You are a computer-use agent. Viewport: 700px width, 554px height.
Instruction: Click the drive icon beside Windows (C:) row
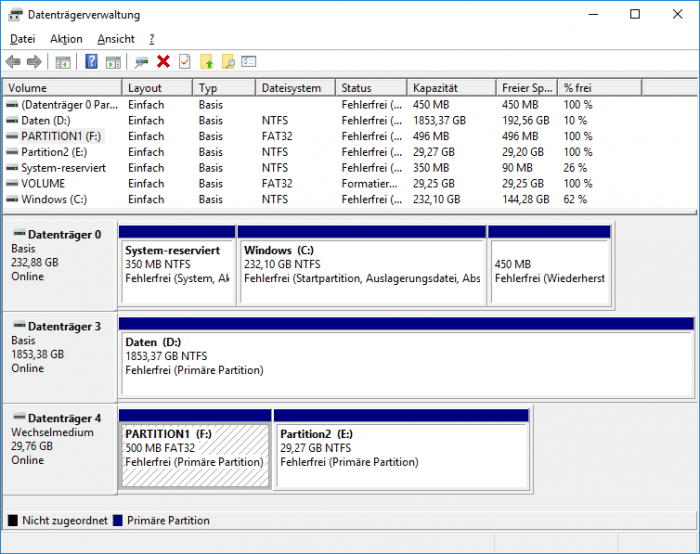[12, 199]
